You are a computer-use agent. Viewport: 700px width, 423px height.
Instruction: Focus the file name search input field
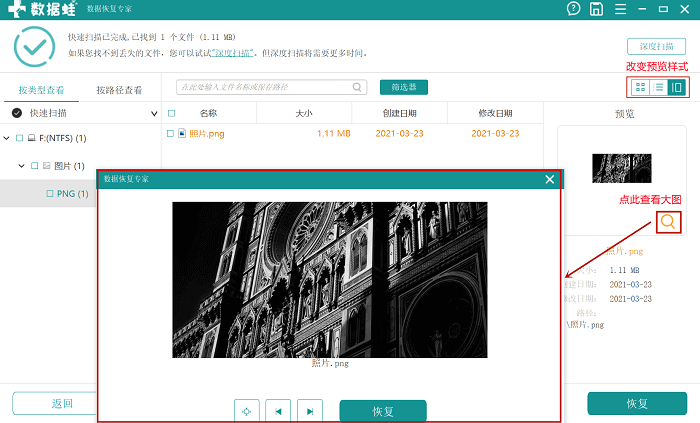tap(271, 87)
